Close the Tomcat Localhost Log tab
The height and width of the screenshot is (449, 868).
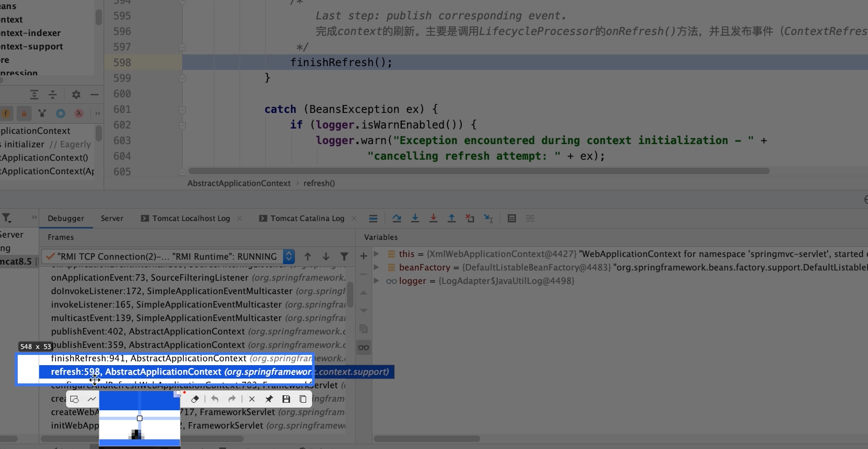click(x=240, y=218)
